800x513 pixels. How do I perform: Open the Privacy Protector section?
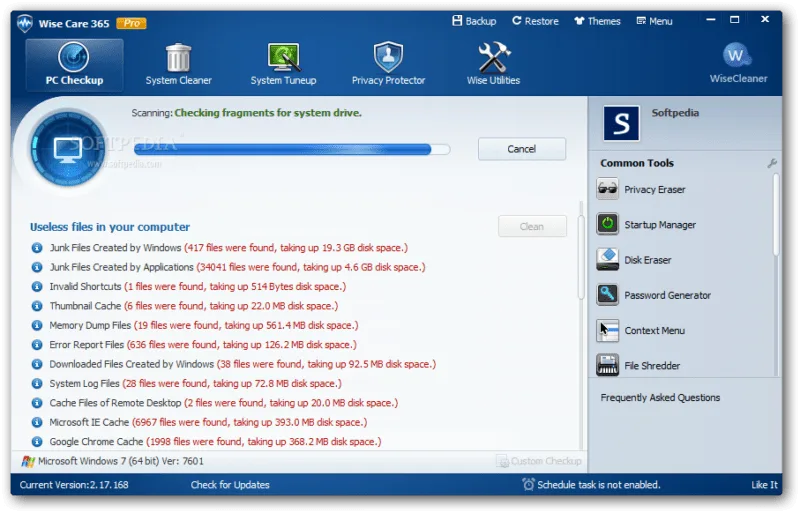coord(388,65)
